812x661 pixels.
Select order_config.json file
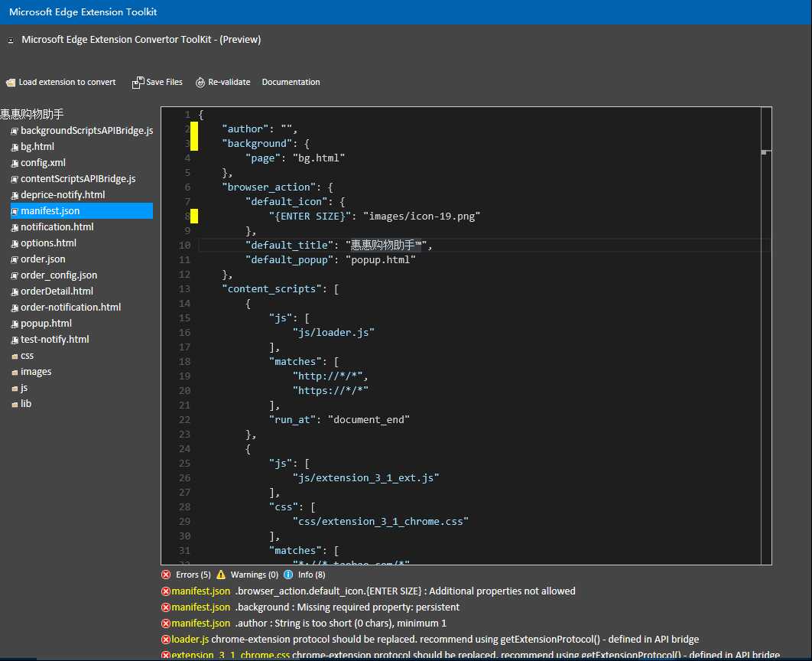[59, 275]
